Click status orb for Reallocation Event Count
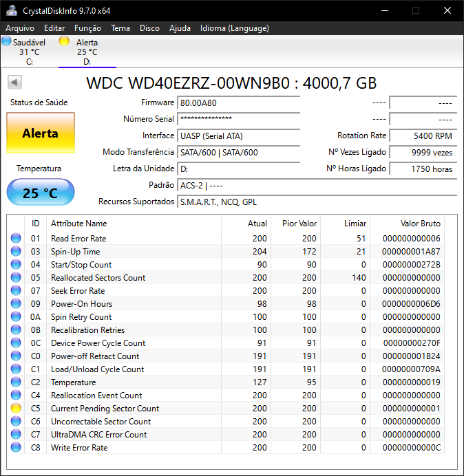Viewport: 464px width, 476px height. [16, 395]
